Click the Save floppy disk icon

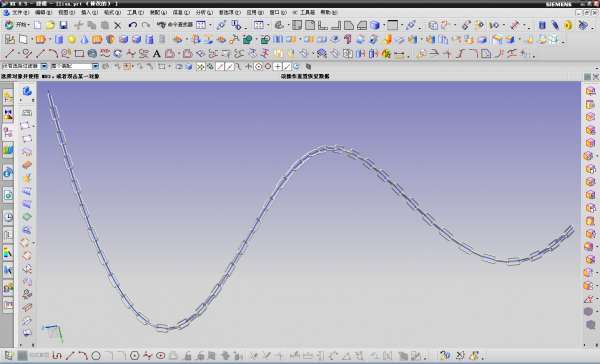(64, 25)
